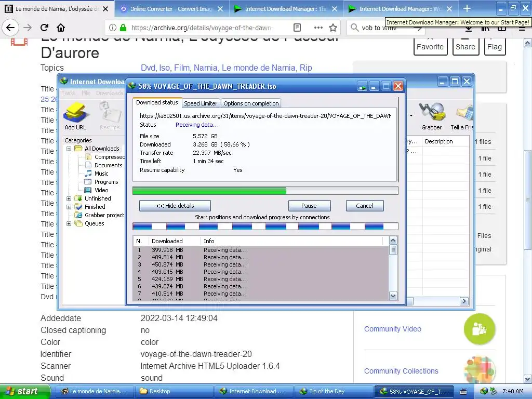Image resolution: width=532 pixels, height=399 pixels.
Task: Bookmark this page with the star icon
Action: pos(333,28)
